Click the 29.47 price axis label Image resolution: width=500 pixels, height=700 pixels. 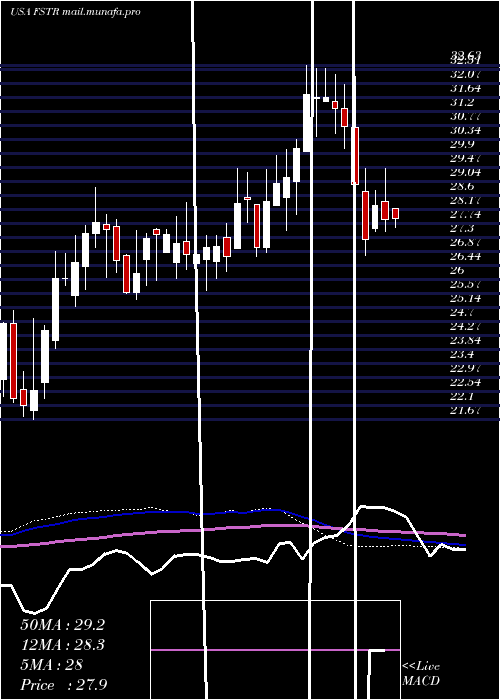click(465, 158)
